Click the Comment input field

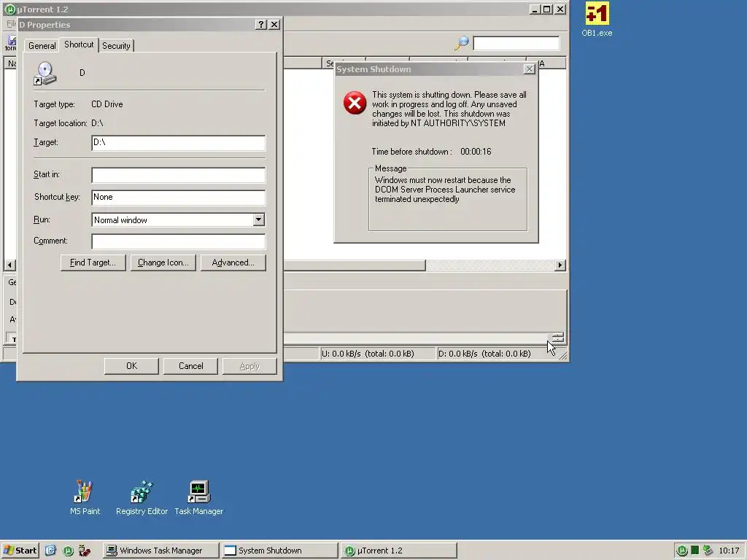(178, 241)
